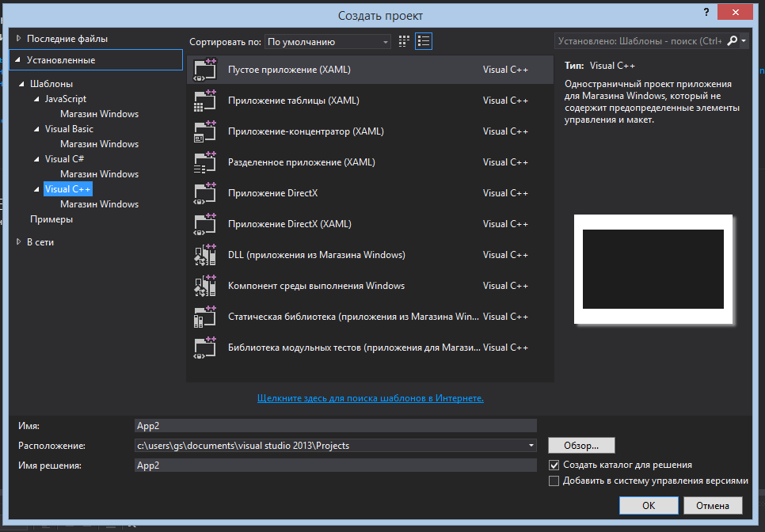Image resolution: width=765 pixels, height=532 pixels.
Task: Click the Приложение DirectX (XAML) template icon
Action: point(205,224)
